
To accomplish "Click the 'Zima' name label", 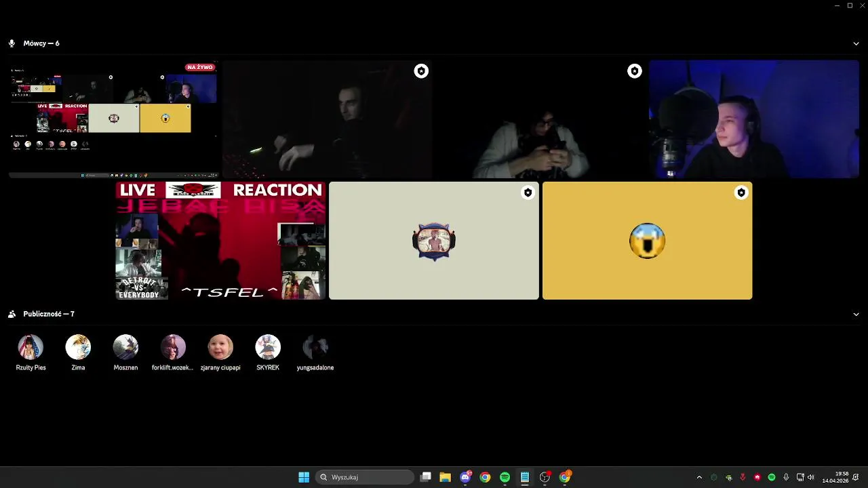I will (78, 367).
